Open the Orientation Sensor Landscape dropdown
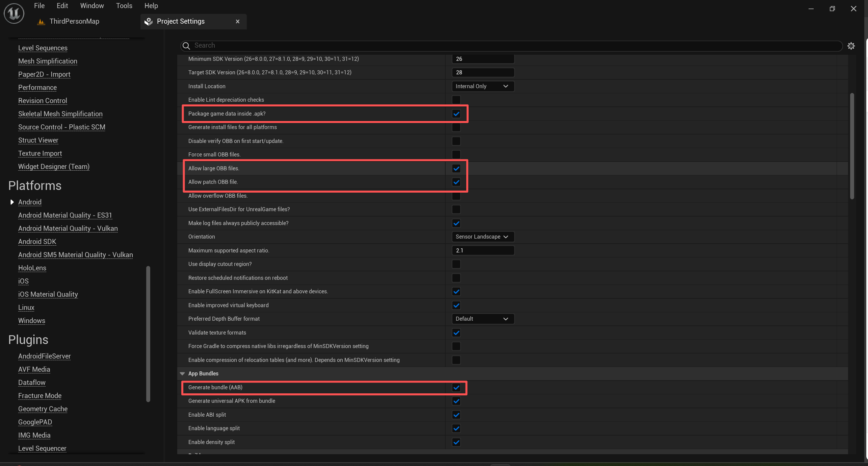The image size is (868, 466). 482,237
